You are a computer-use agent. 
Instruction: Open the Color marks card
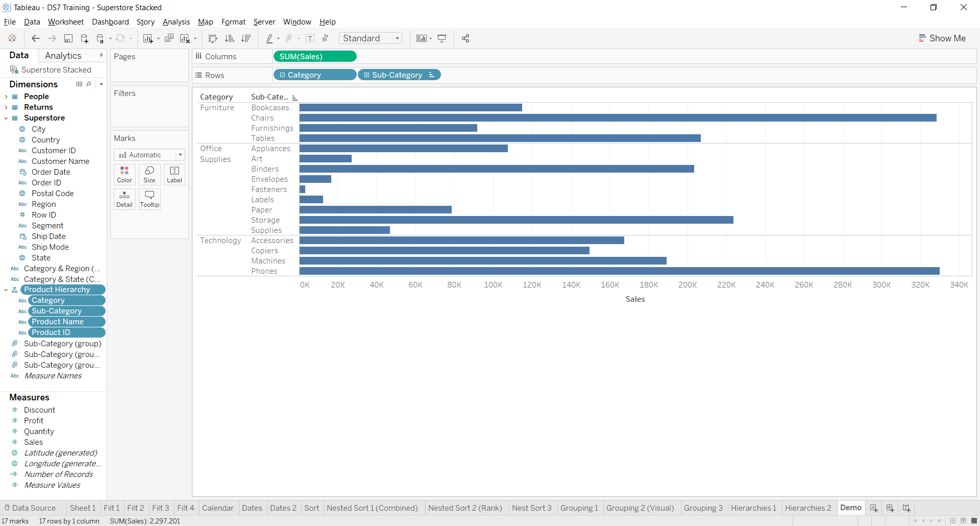(125, 174)
